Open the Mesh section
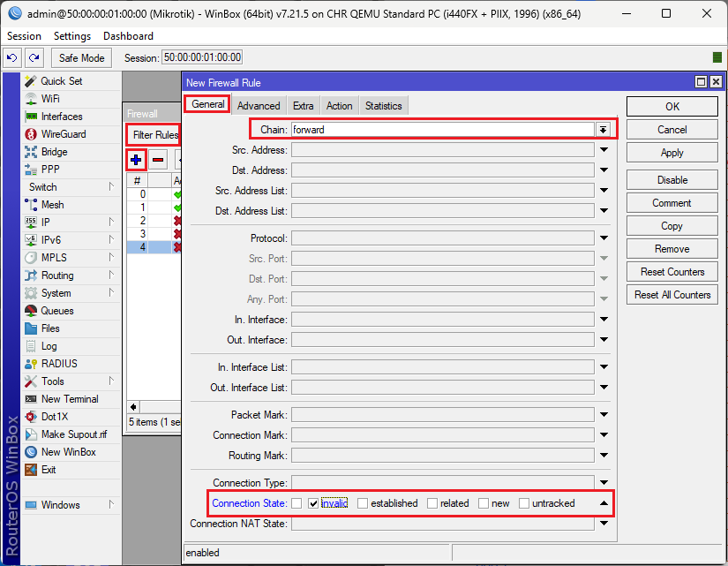Viewport: 728px width, 566px height. tap(52, 205)
